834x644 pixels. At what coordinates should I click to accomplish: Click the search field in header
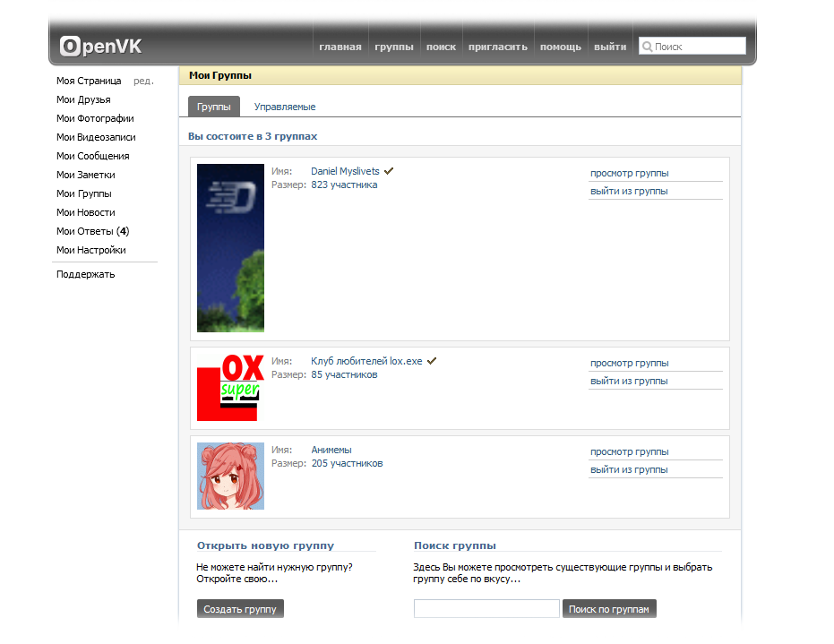click(x=698, y=47)
